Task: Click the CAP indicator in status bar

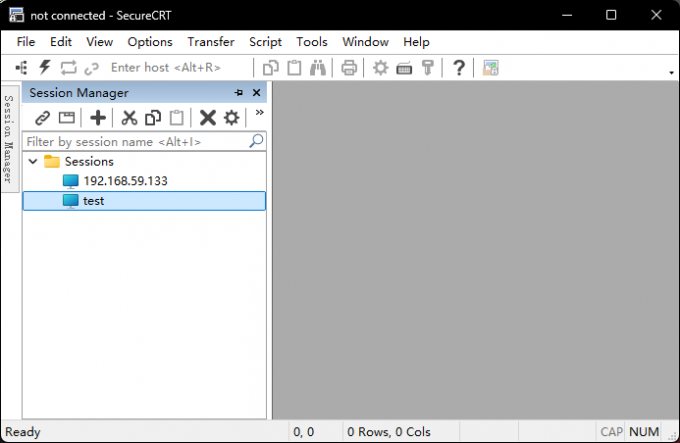Action: click(611, 432)
